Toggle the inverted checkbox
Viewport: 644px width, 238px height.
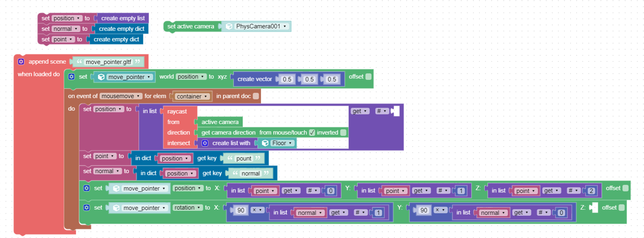[x=343, y=133]
